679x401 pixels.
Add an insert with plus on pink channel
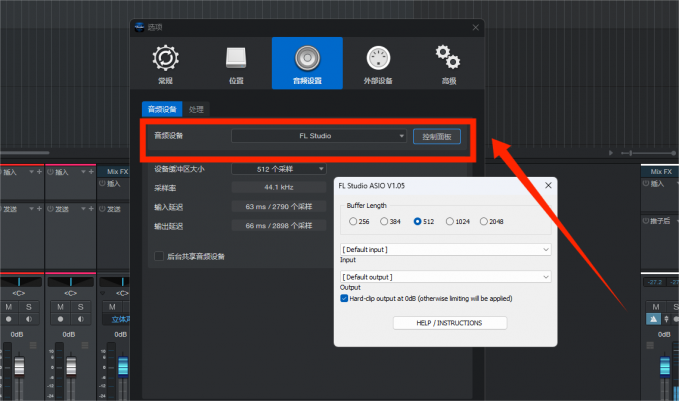[91, 172]
